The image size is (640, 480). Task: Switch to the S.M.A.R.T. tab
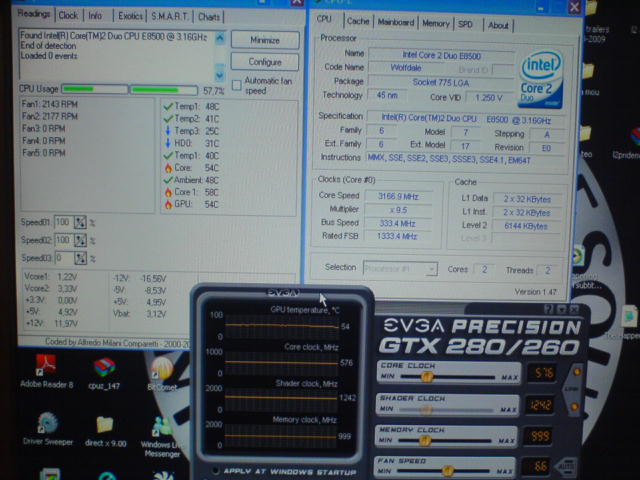click(170, 16)
